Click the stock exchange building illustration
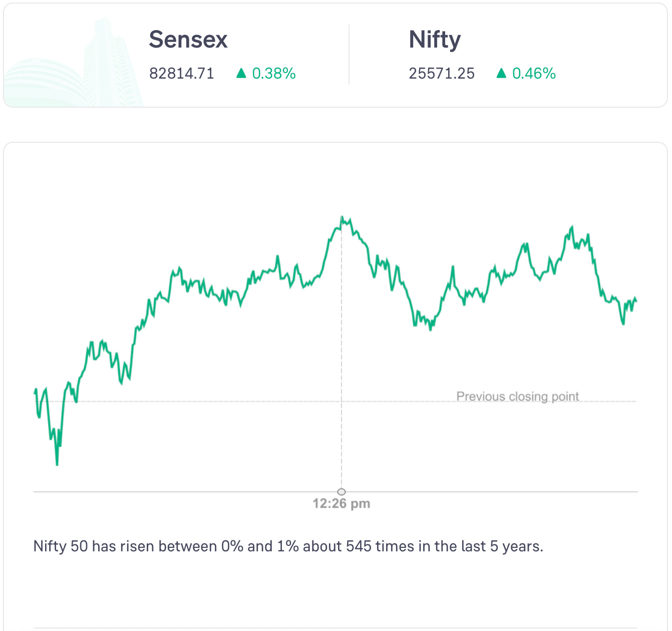672x631 pixels. click(75, 65)
